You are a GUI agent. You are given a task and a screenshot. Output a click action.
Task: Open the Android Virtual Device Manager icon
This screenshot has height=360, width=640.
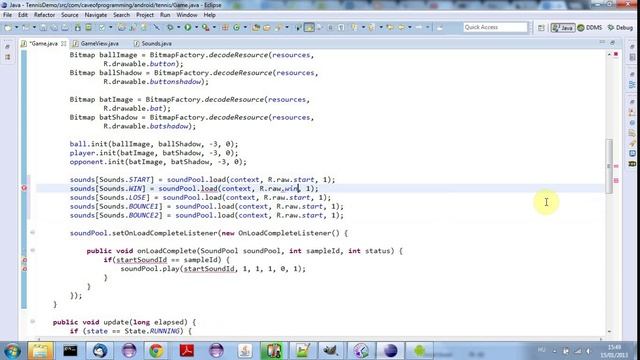pos(88,28)
